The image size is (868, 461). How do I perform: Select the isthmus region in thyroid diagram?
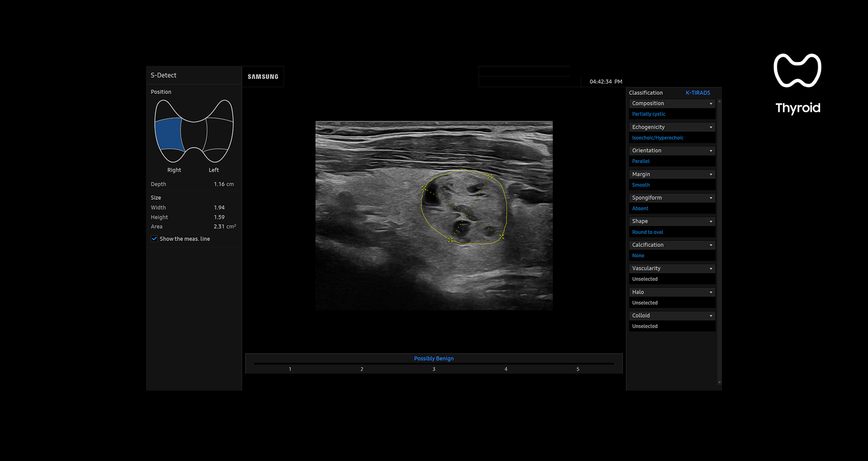[194, 135]
